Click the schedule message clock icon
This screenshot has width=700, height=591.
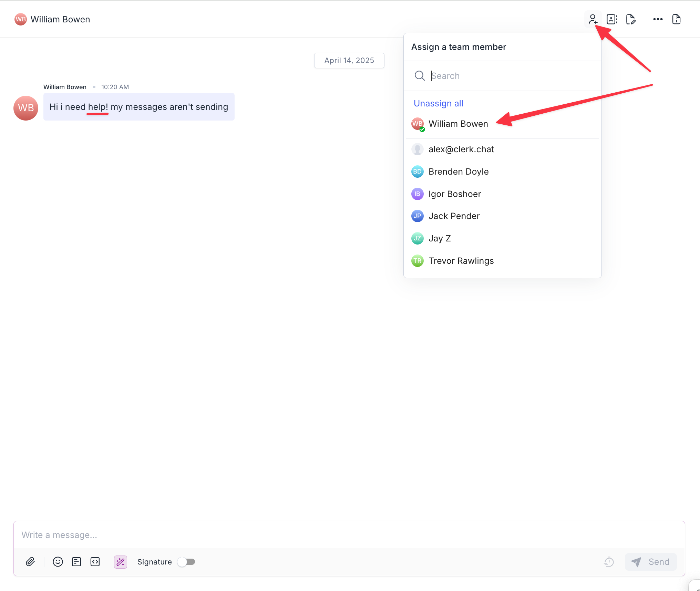(609, 562)
